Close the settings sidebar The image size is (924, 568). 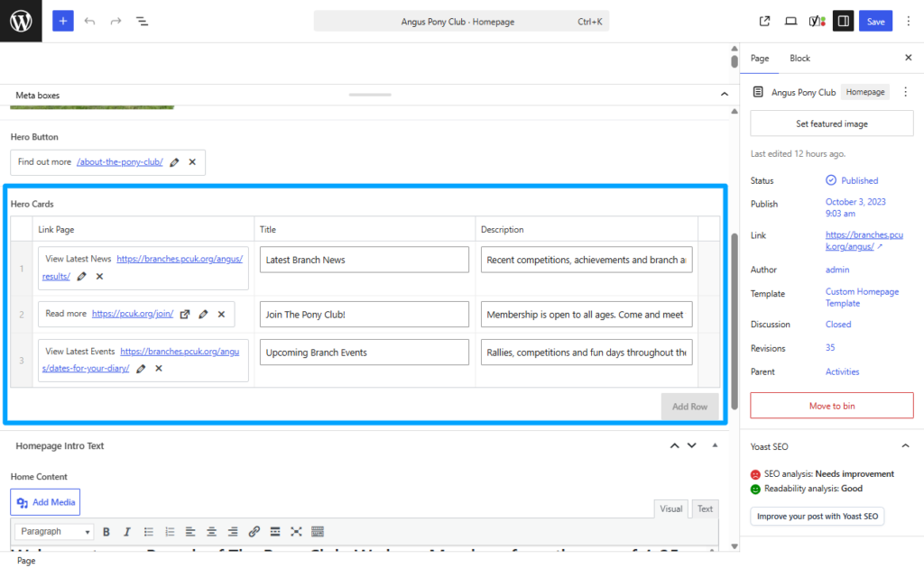(x=908, y=58)
